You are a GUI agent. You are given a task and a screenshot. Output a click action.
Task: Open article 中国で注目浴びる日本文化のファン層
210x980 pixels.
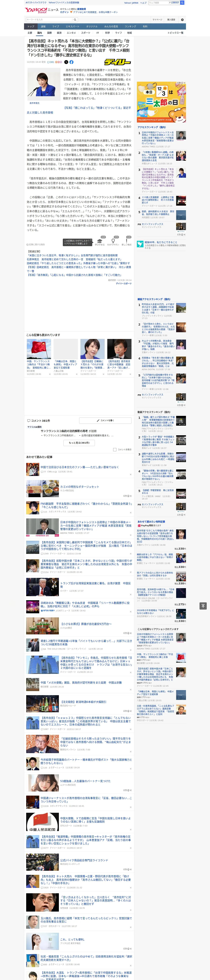click(x=80, y=467)
